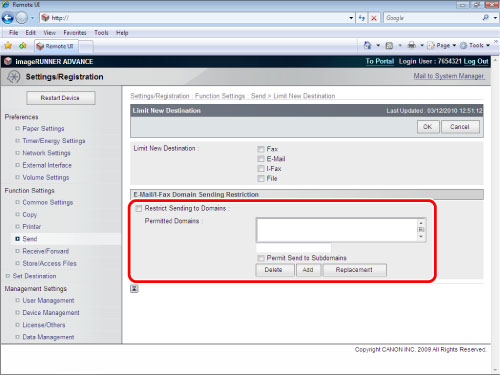Enable the Fax checkbox
The image size is (500, 375).
[261, 149]
